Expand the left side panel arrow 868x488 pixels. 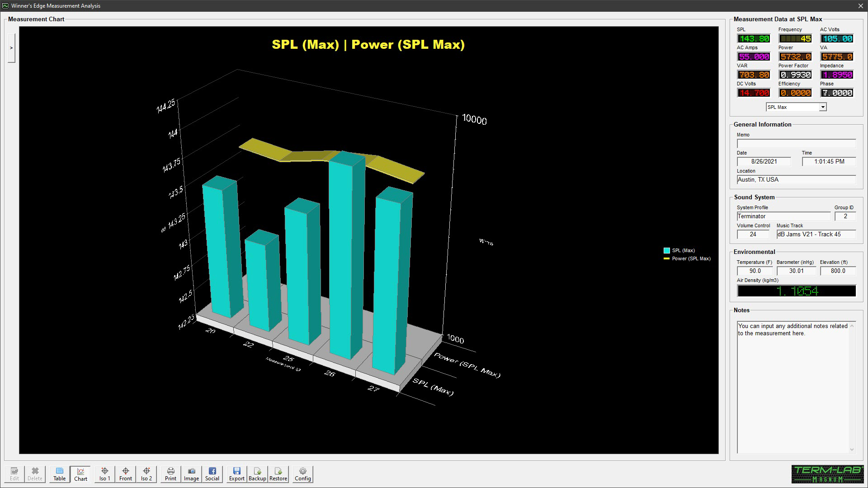coord(11,48)
